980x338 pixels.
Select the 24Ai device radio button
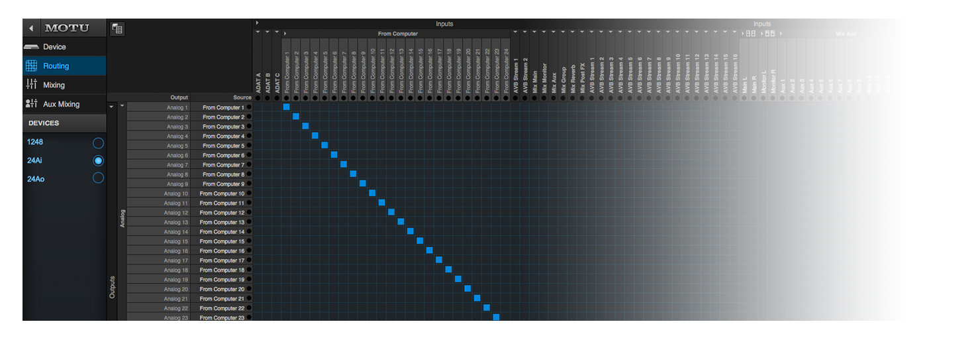pyautogui.click(x=98, y=160)
